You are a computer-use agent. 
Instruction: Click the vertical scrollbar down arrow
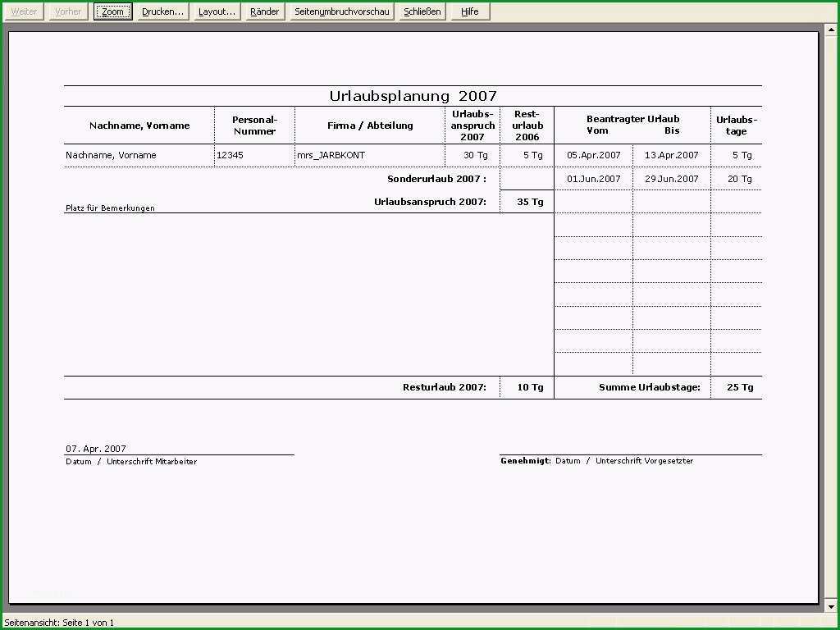coord(832,607)
